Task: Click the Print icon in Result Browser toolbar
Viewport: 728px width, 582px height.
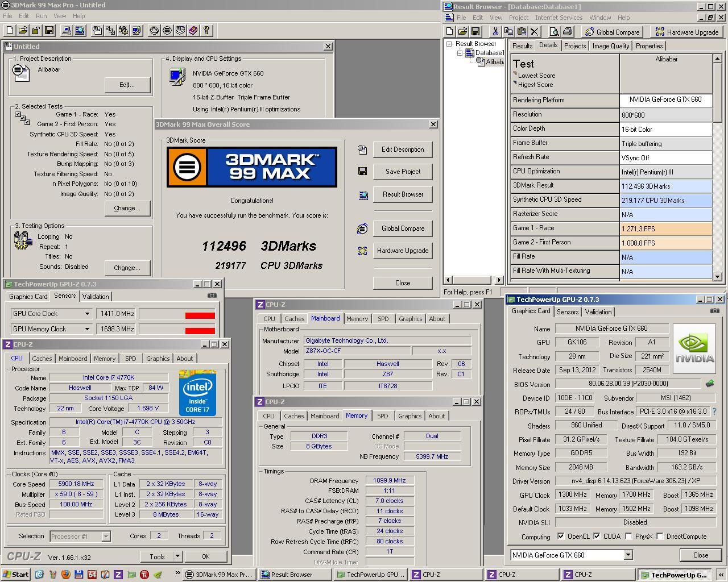Action: coord(567,32)
